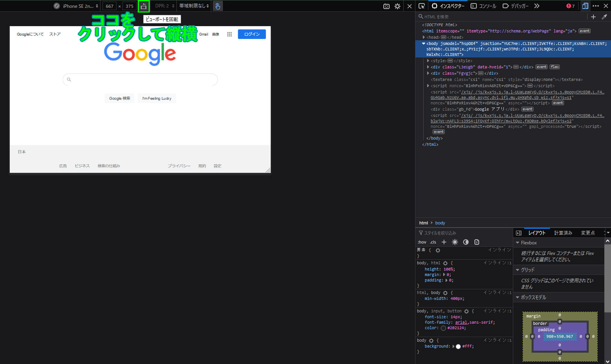Toggle the :hov pseudo-class panel
This screenshot has width=611, height=364.
[422, 242]
